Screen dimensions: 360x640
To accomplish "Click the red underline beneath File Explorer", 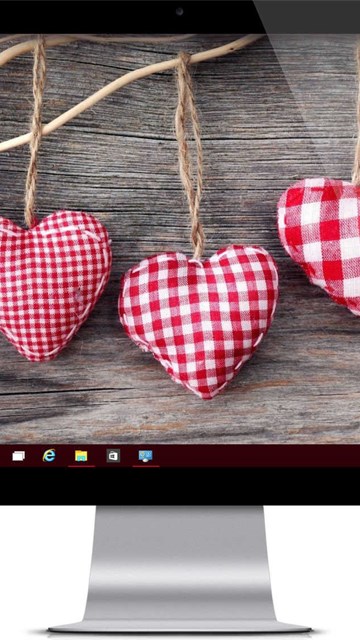I will click(x=81, y=466).
